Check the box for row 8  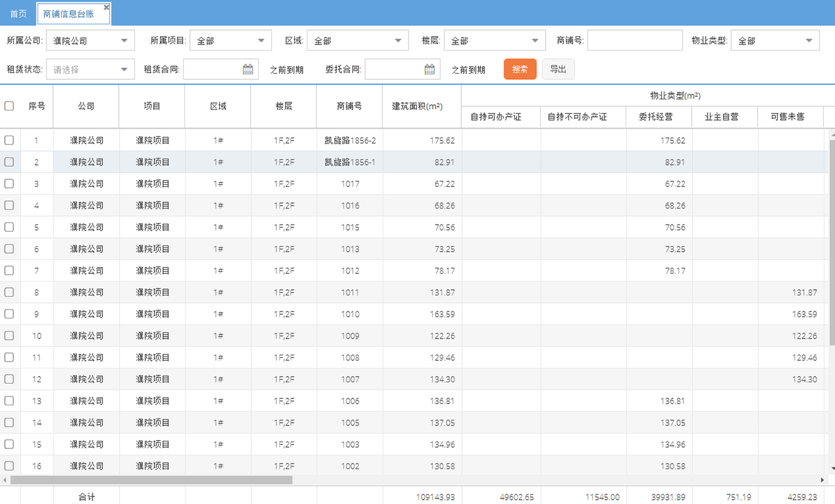coord(9,293)
